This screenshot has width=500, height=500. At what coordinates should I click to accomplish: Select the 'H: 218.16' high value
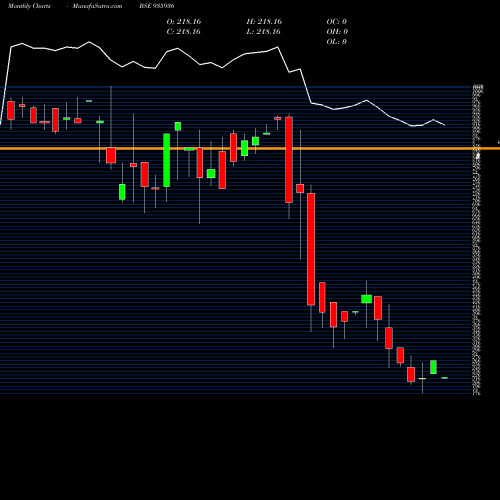click(264, 22)
